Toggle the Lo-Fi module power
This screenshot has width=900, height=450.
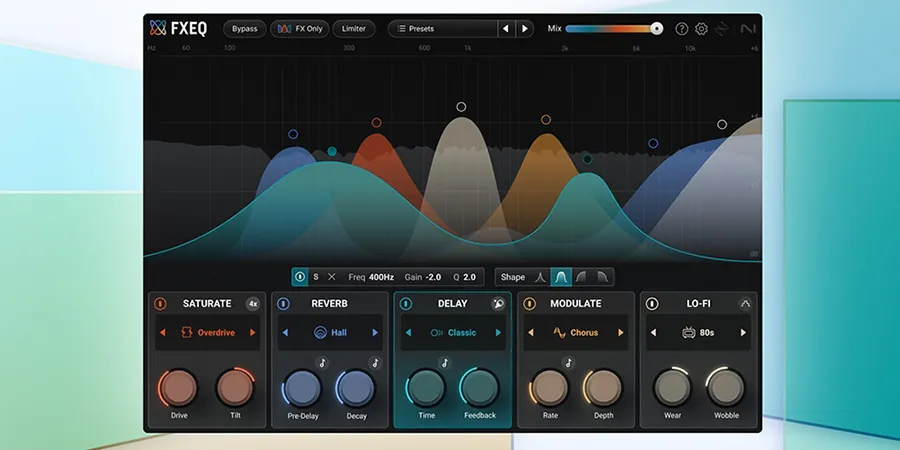pos(652,304)
